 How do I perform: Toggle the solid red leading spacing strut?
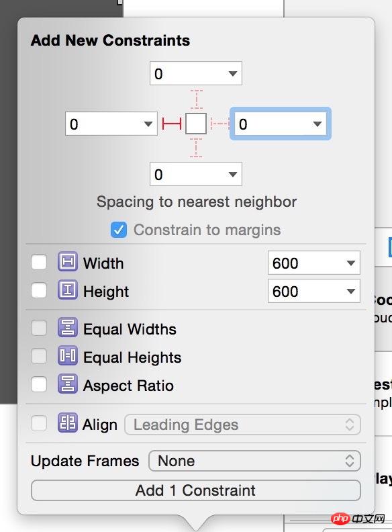(172, 124)
